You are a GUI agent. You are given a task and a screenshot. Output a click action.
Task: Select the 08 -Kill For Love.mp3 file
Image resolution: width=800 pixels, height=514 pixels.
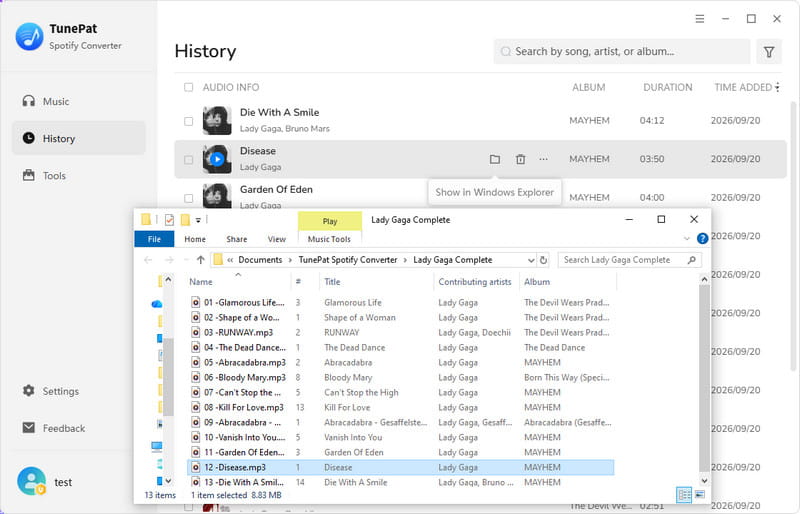(243, 407)
